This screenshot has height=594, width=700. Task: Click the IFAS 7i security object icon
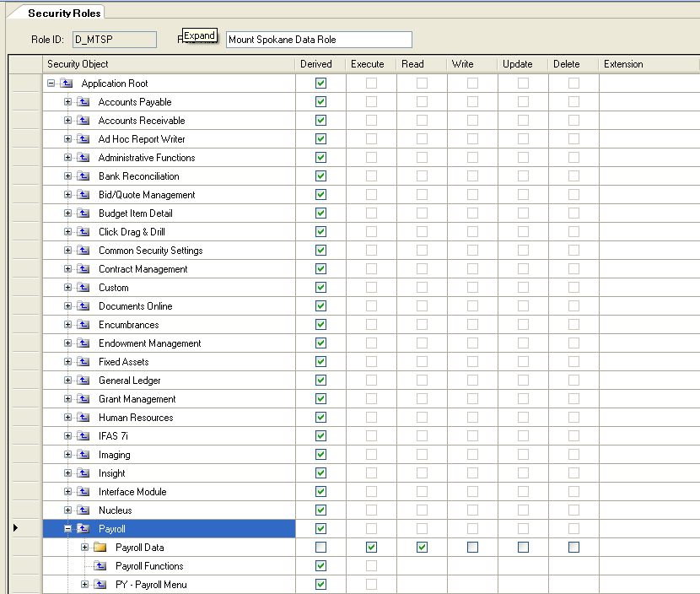click(82, 435)
